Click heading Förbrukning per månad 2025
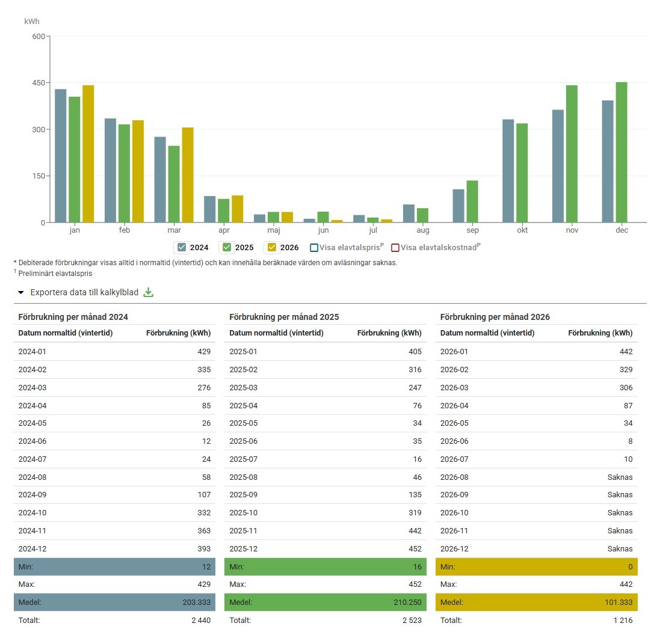This screenshot has width=657, height=644. coord(284,317)
